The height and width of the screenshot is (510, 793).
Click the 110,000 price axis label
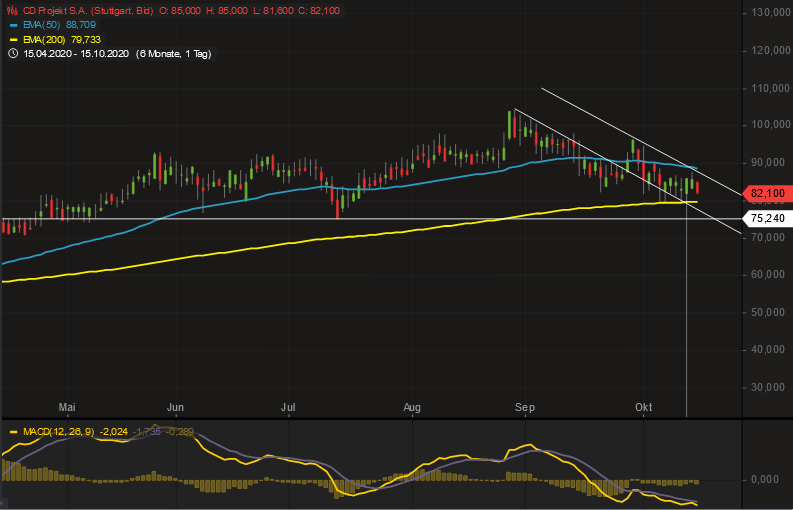(772, 88)
